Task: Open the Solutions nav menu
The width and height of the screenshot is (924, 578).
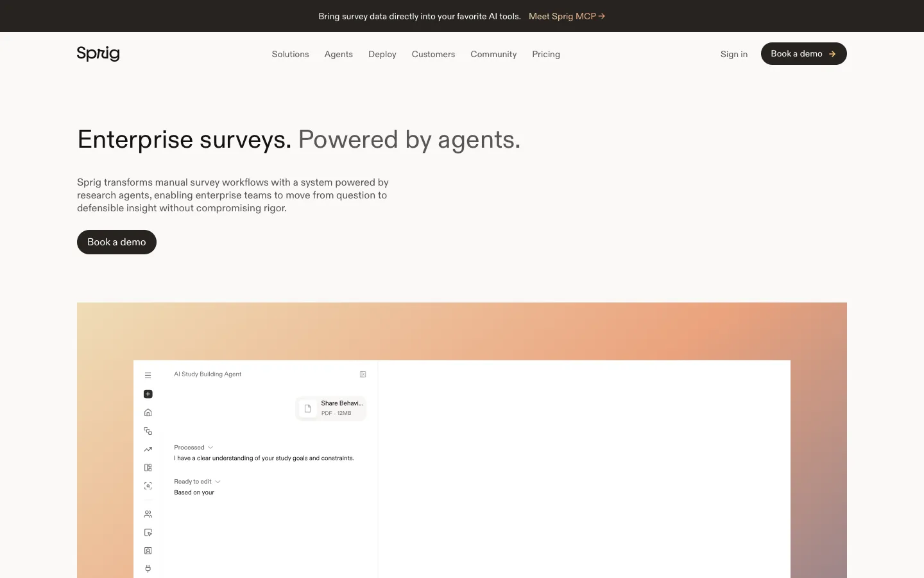Action: 290,55
